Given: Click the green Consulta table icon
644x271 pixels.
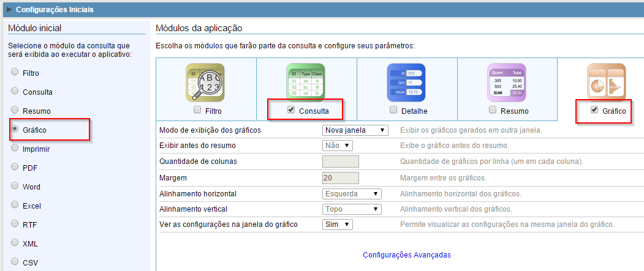Looking at the screenshot, I should point(306,82).
